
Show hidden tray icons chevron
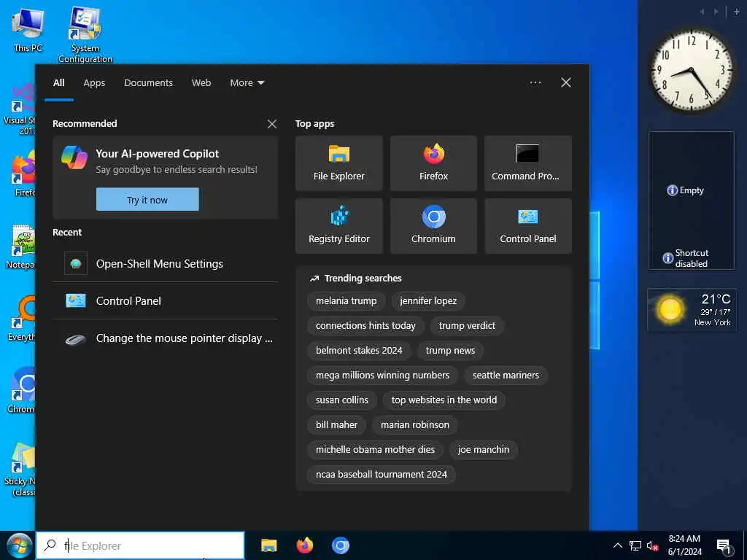point(617,545)
